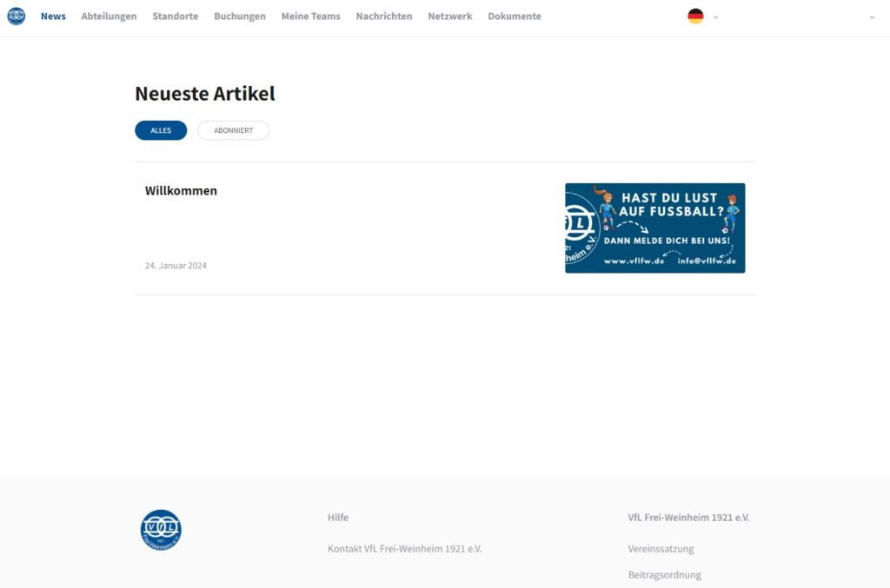This screenshot has height=588, width=890.
Task: Open the Standorte page
Action: pos(175,17)
